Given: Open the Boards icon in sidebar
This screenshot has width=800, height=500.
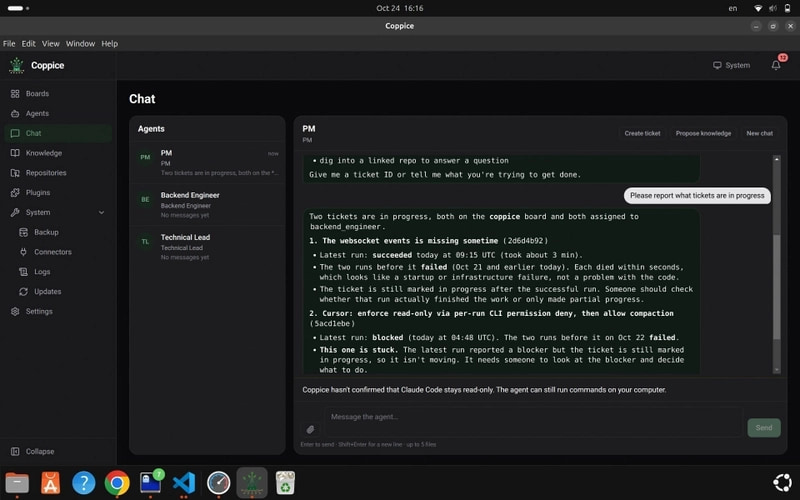Looking at the screenshot, I should coord(15,94).
